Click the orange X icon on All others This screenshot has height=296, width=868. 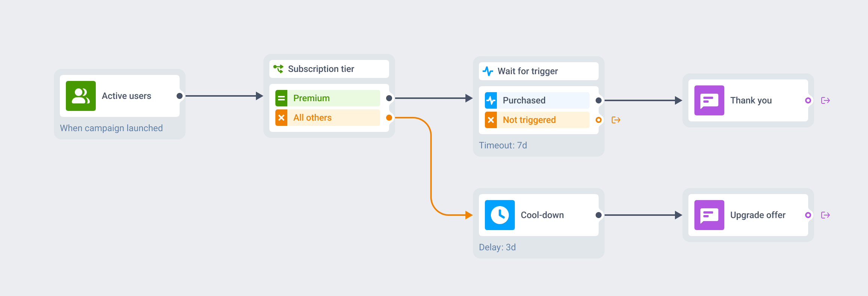click(281, 118)
